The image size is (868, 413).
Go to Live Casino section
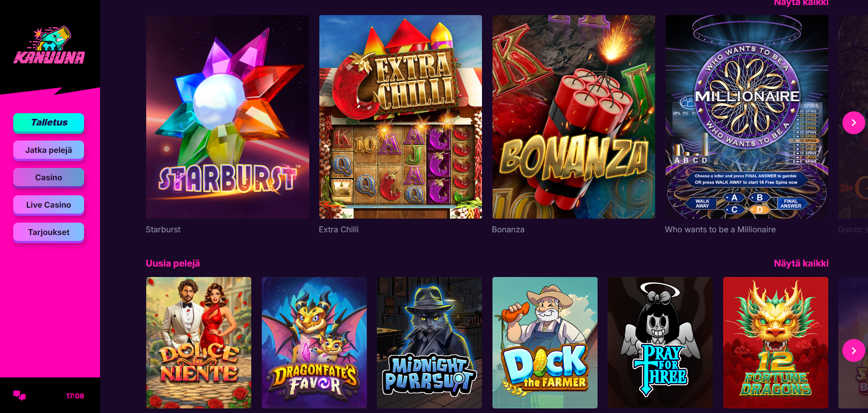point(49,205)
